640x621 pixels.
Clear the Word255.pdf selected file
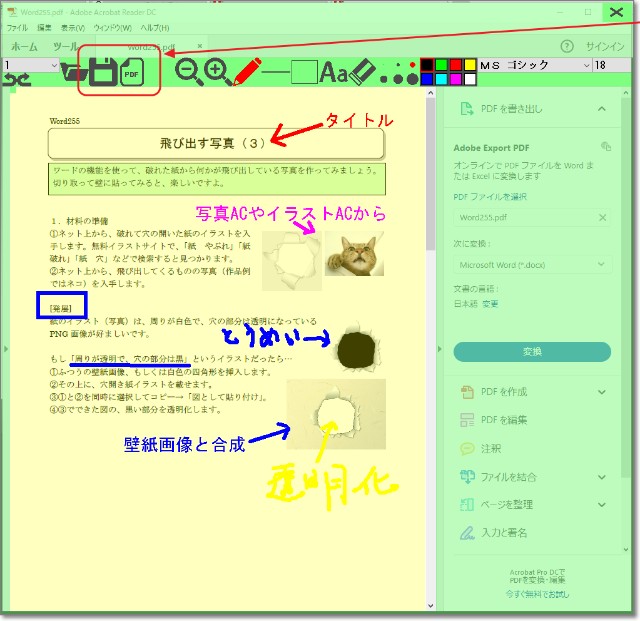click(603, 217)
